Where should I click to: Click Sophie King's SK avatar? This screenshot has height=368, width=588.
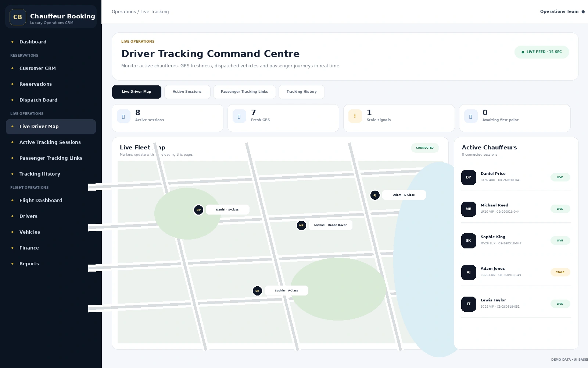(469, 241)
